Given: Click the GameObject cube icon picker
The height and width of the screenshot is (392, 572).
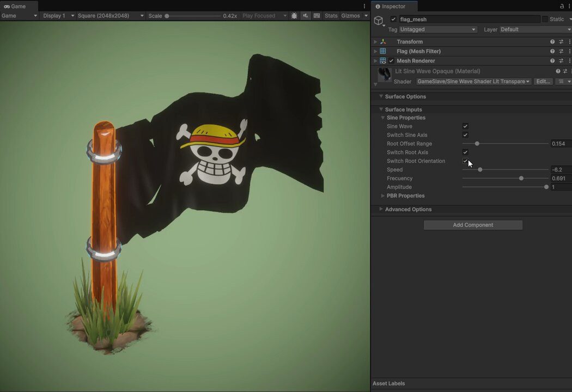Looking at the screenshot, I should (379, 21).
